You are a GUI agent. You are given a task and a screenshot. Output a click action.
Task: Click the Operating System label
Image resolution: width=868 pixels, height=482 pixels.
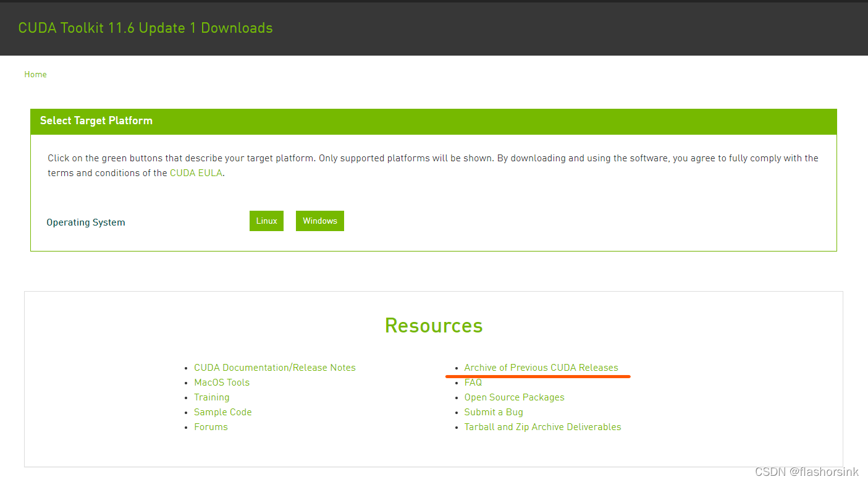[x=86, y=222]
